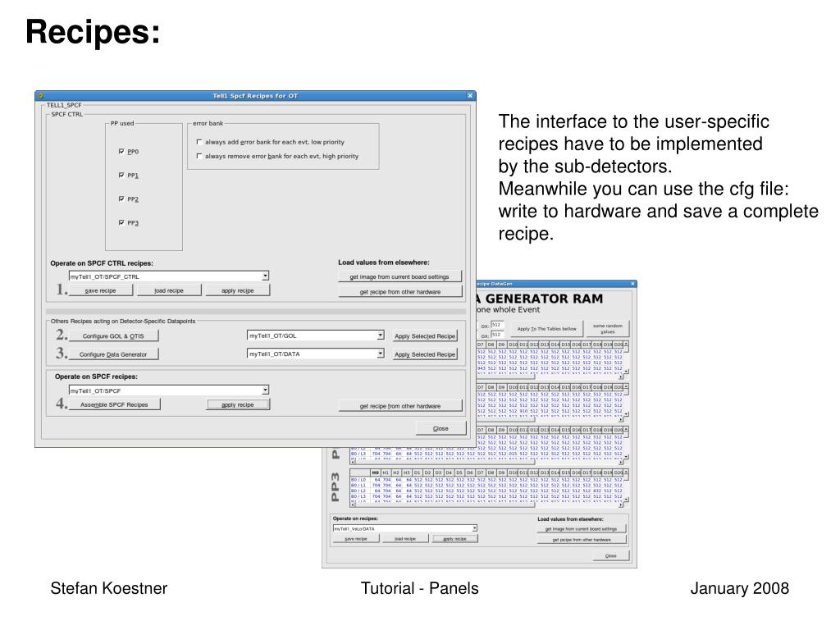This screenshot has height=630, width=840.
Task: Click horizontal scrollbar of PP3 table in DataGen
Action: click(x=486, y=504)
